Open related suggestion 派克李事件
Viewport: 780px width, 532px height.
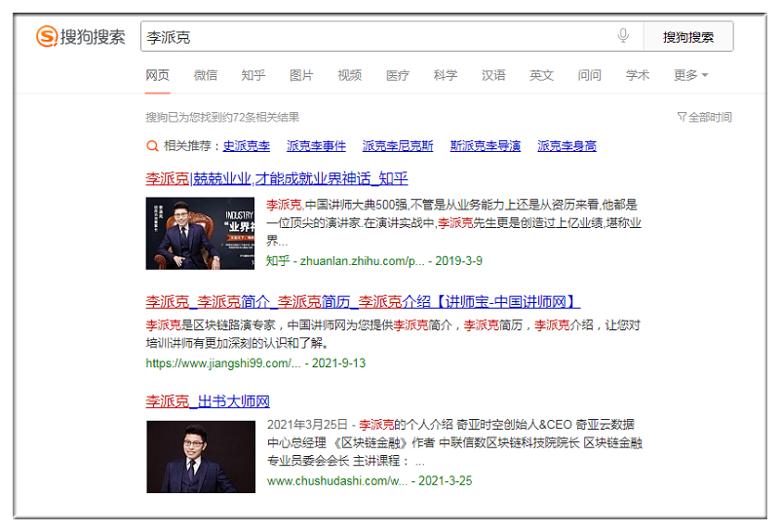coord(316,146)
